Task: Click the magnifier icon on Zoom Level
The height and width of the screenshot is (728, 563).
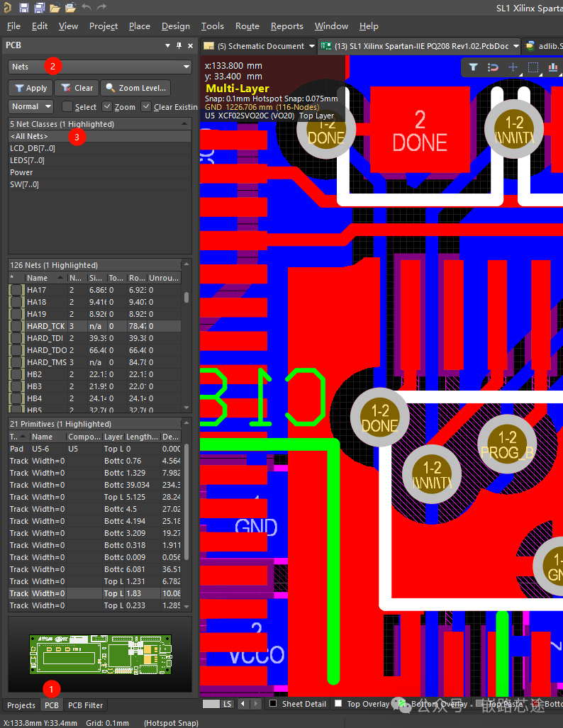Action: (x=110, y=88)
